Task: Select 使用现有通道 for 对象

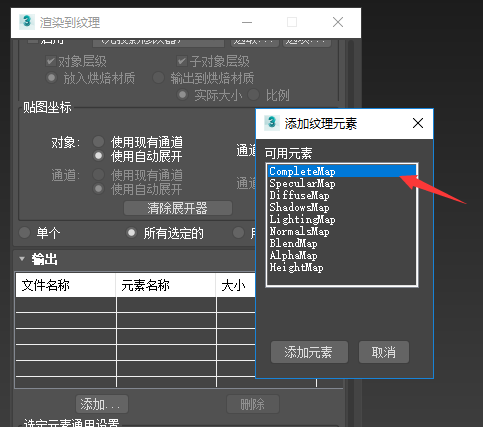Action: point(98,141)
